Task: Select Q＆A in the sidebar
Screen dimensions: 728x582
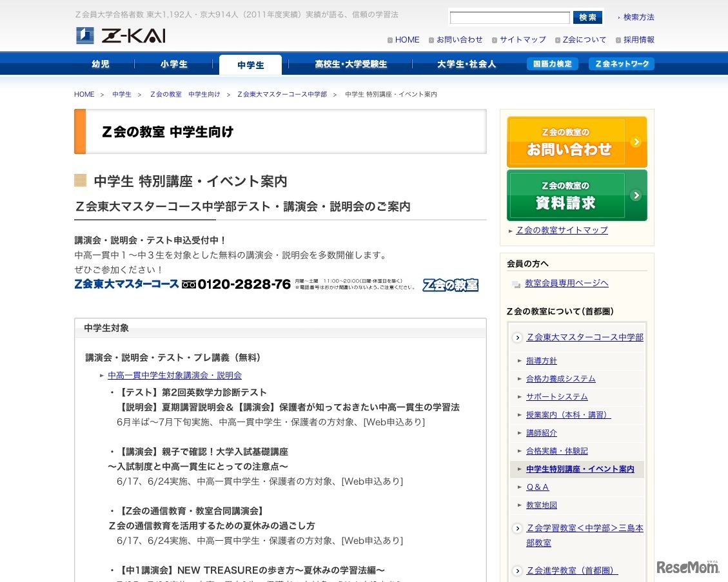Action: pyautogui.click(x=538, y=487)
